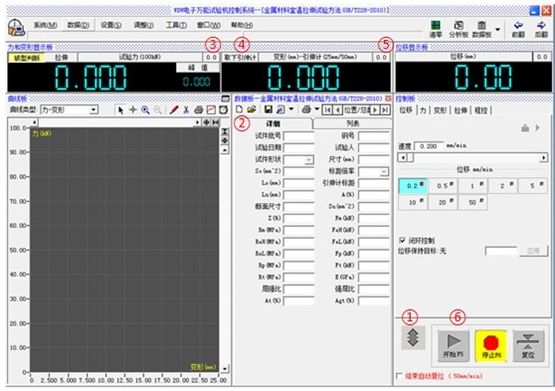This screenshot has width=555, height=391.
Task: Go to last record in data panel navigator
Action: point(385,110)
